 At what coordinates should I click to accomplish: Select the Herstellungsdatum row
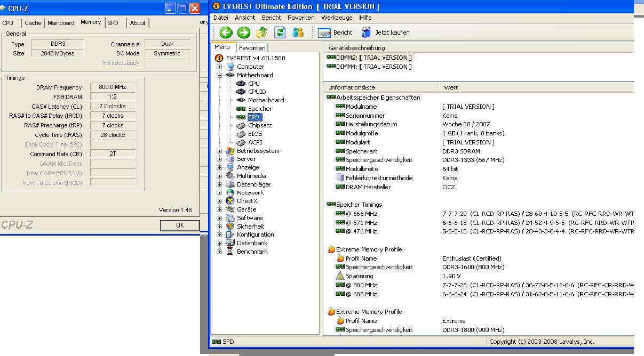(x=479, y=124)
